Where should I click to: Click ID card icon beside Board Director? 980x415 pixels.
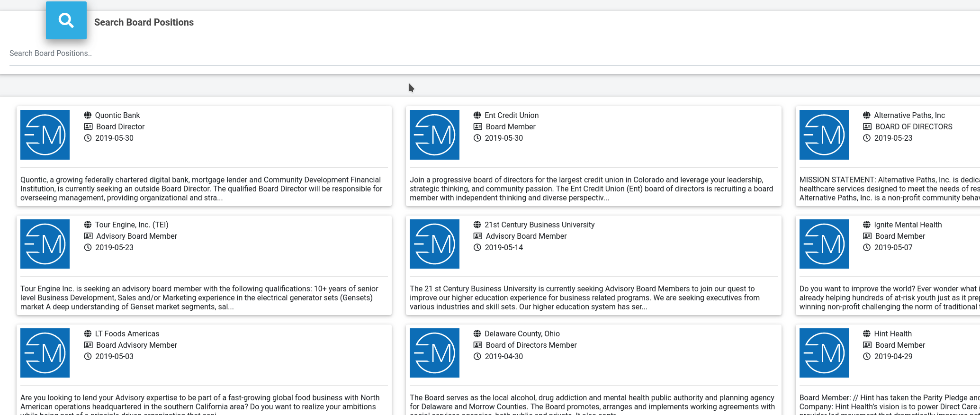tap(88, 126)
